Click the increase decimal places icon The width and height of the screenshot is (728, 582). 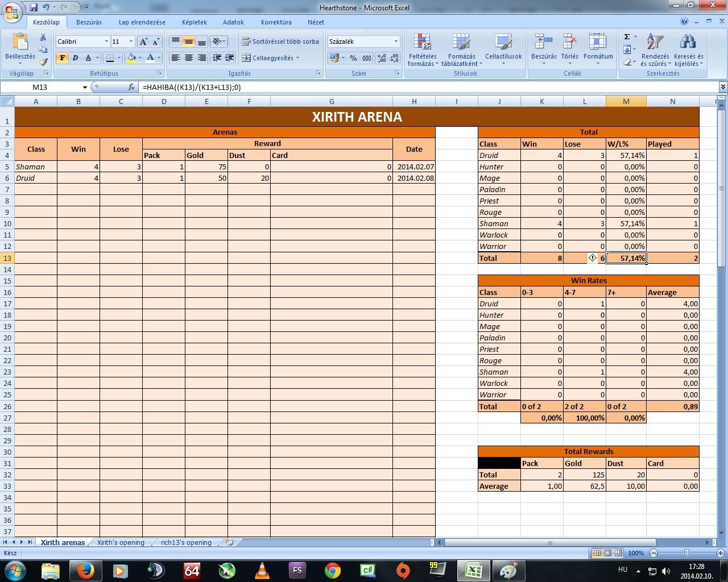[380, 58]
